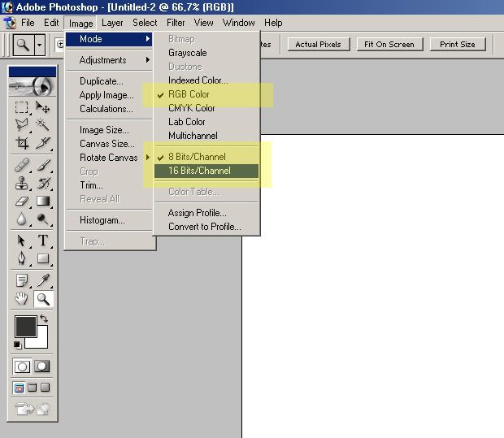Viewport: 504px width, 438px height.
Task: Expand the Mode submenu
Action: [x=109, y=39]
